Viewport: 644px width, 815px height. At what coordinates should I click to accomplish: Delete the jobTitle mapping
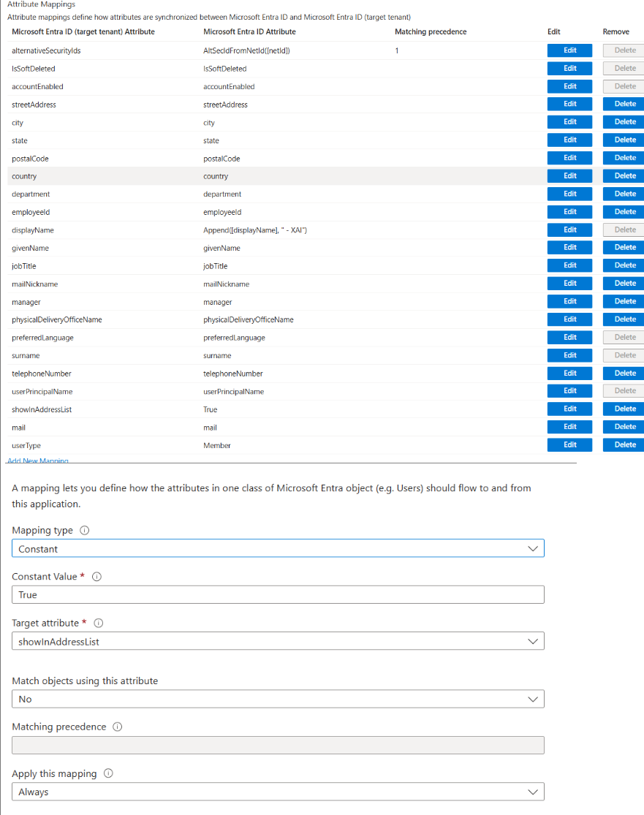625,265
